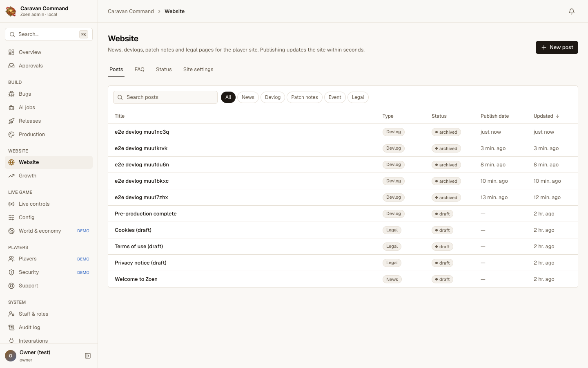Click the Caravan Command logo
The width and height of the screenshot is (588, 368).
pos(11,11)
